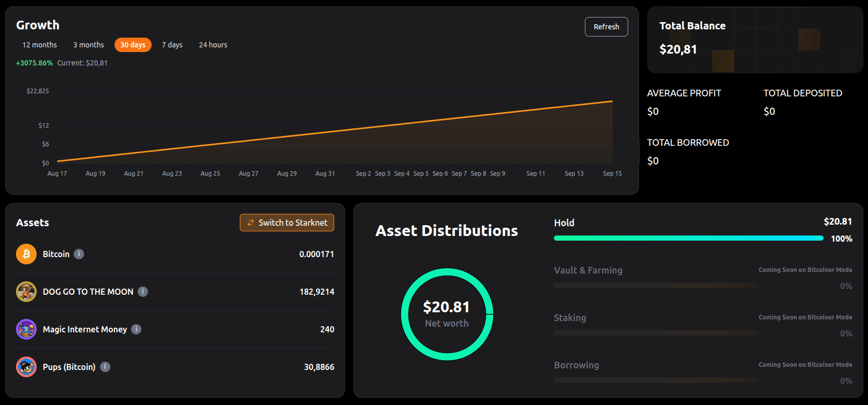Image resolution: width=868 pixels, height=405 pixels.
Task: Click the DOG GO TO THE MOON token icon
Action: pos(26,292)
